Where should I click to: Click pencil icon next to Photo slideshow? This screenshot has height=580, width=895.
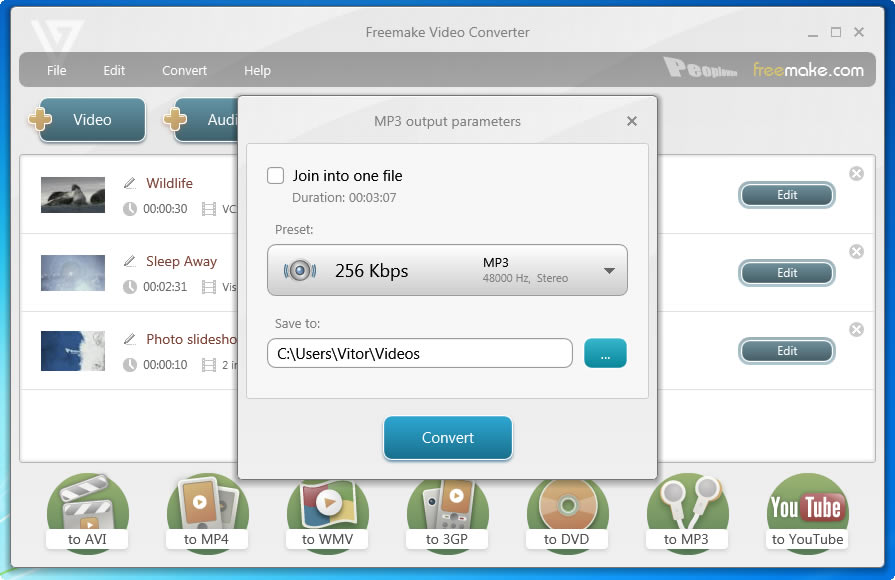coord(130,339)
